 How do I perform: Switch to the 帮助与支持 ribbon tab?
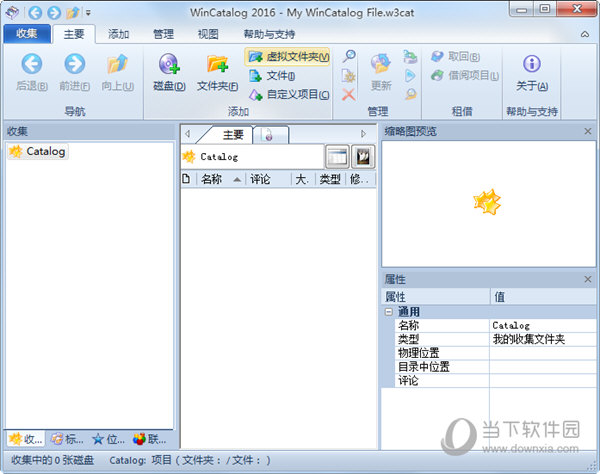coord(269,34)
